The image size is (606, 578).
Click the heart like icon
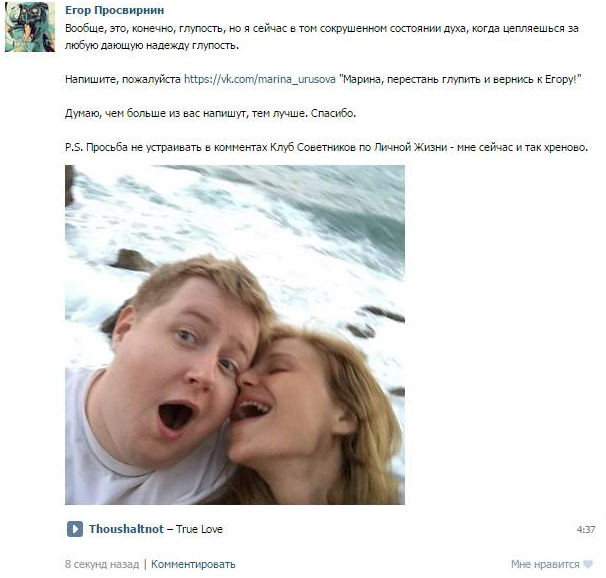pyautogui.click(x=588, y=564)
